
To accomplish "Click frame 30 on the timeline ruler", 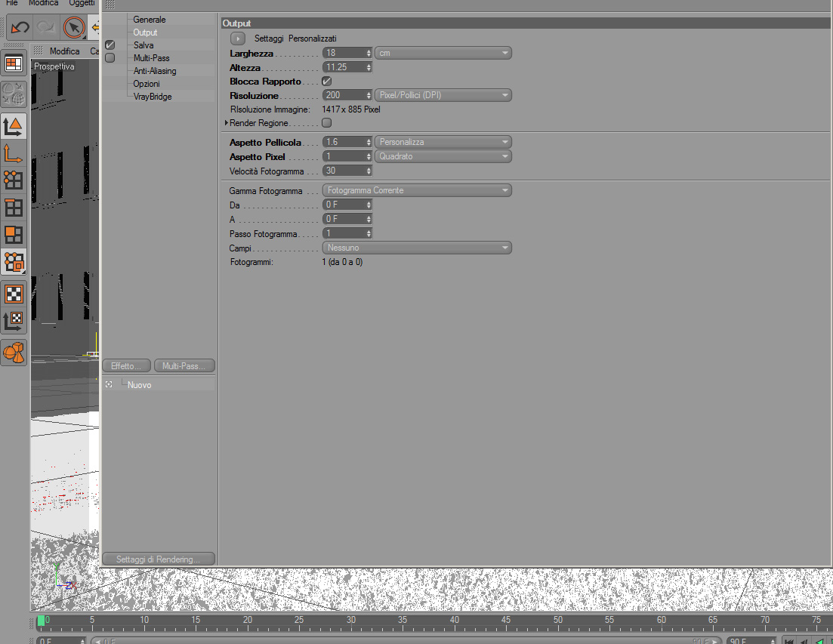I will click(350, 620).
